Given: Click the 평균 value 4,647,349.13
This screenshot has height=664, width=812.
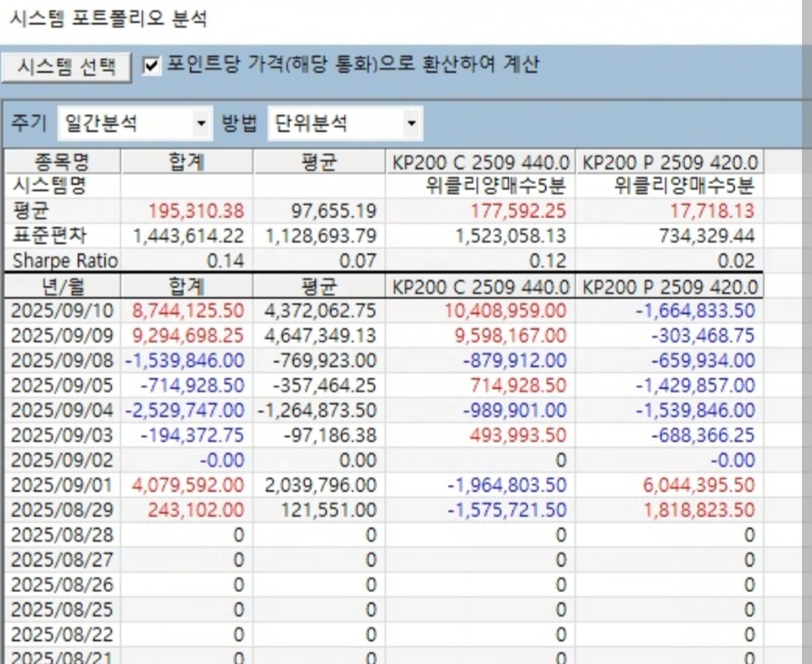Looking at the screenshot, I should tap(320, 336).
